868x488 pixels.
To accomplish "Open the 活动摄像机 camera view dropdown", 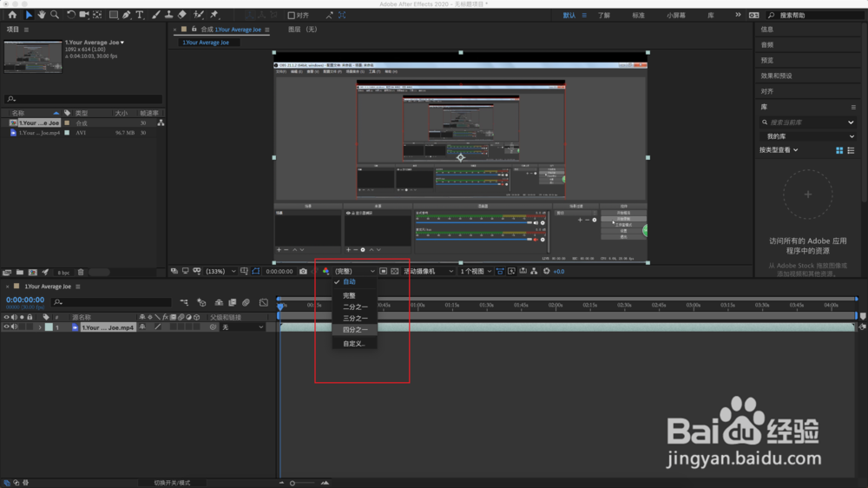I will [x=429, y=272].
